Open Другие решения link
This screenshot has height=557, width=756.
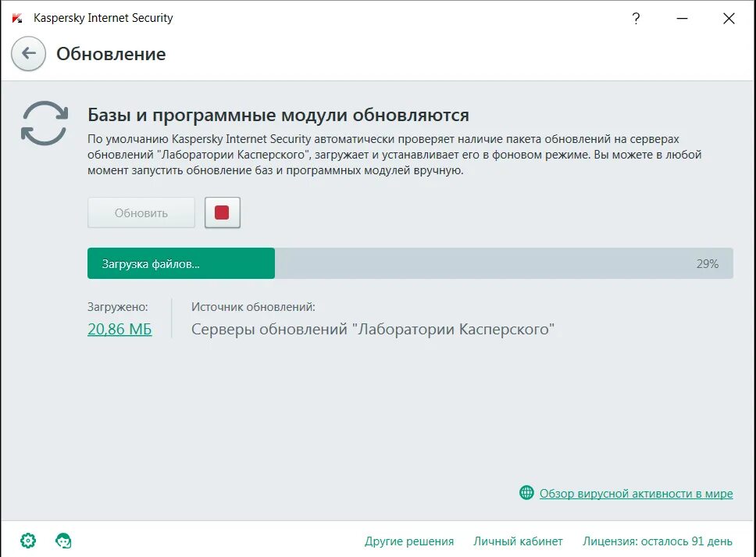[x=409, y=541]
